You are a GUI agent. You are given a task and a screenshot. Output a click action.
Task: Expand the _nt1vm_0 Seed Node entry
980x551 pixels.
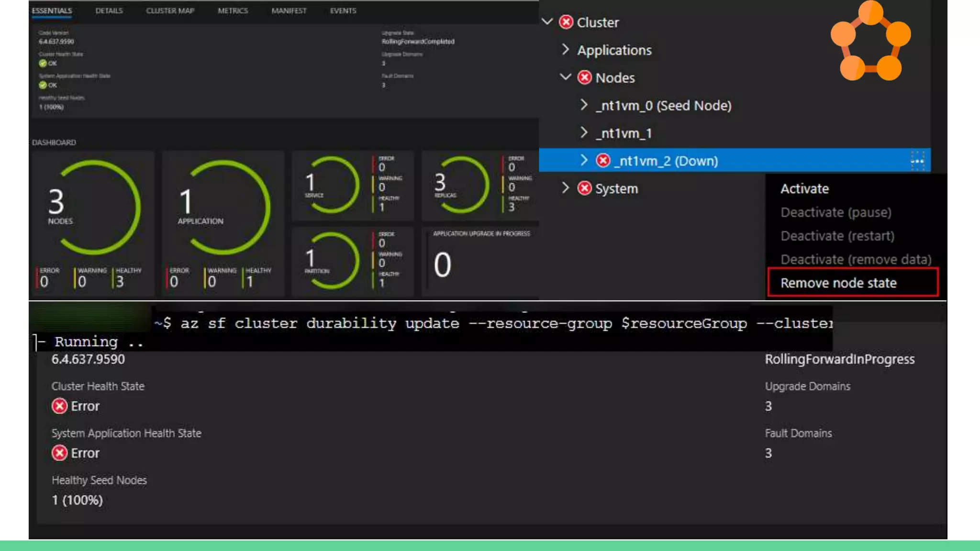[584, 105]
